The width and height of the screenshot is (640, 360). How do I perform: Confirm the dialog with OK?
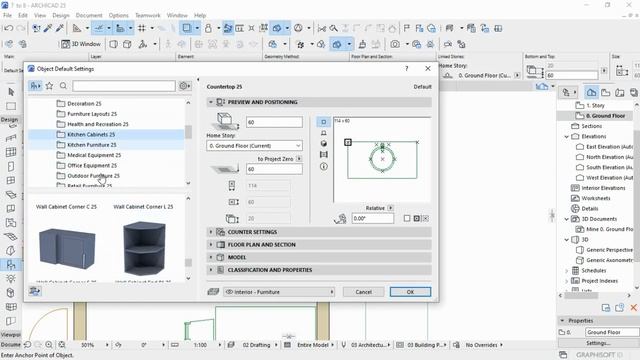[410, 292]
